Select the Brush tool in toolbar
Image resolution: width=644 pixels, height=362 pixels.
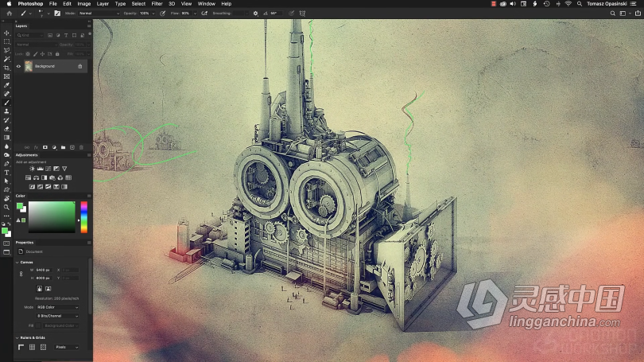point(6,103)
